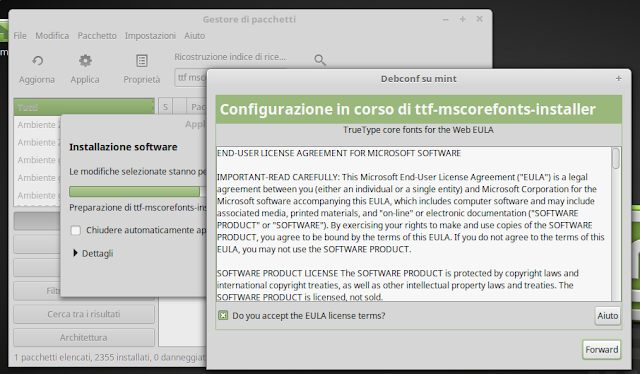Open the Proprietà list icon
Screen dimensions: 640x374
click(x=142, y=61)
